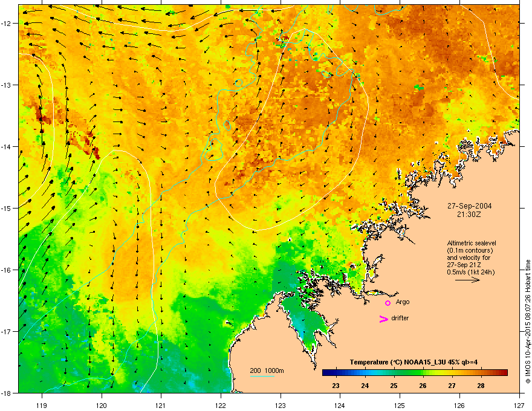
Task: Click longitude axis label '123'
Action: pyautogui.click(x=281, y=405)
